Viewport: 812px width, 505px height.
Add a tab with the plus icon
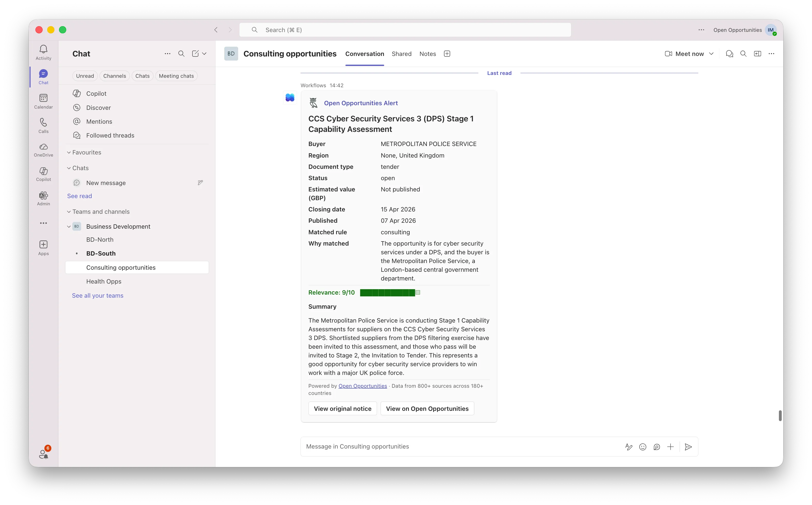[x=447, y=54]
